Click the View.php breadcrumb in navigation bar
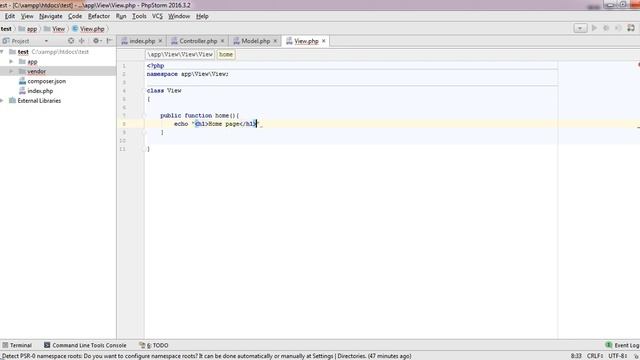This screenshot has height=360, width=640. point(88,29)
